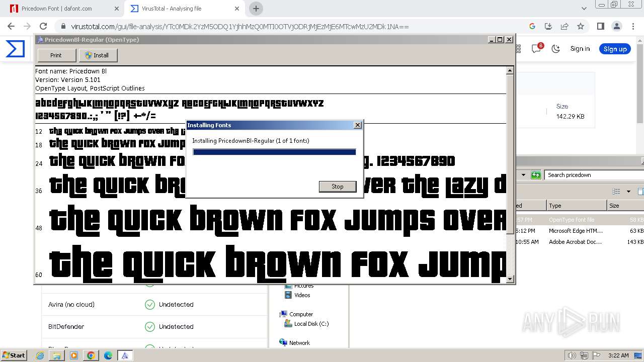Viewport: 644px width, 362px height.
Task: Select Local Disk (C:) in Explorer tree
Action: [311, 324]
